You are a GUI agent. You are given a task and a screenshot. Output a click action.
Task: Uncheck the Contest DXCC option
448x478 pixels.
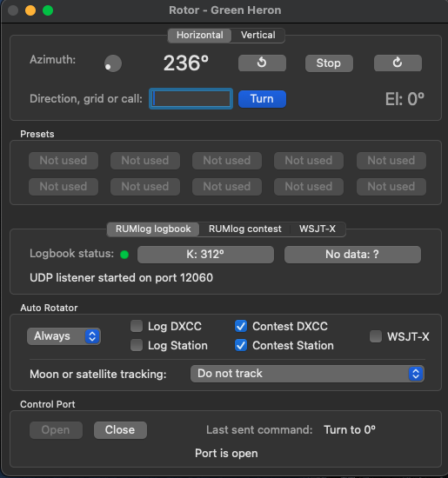coord(241,326)
